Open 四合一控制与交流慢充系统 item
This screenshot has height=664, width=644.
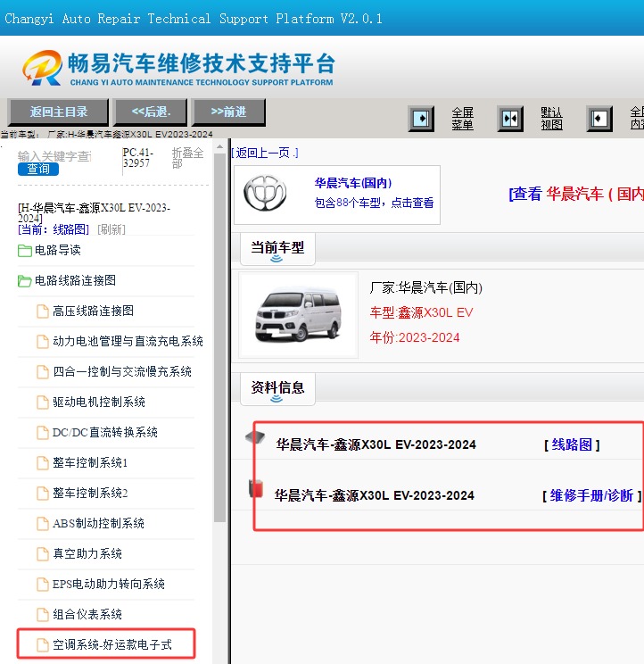[122, 372]
